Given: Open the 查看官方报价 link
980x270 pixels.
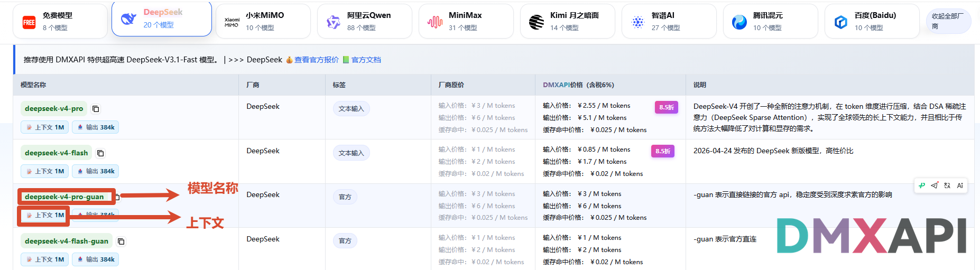Looking at the screenshot, I should 316,60.
